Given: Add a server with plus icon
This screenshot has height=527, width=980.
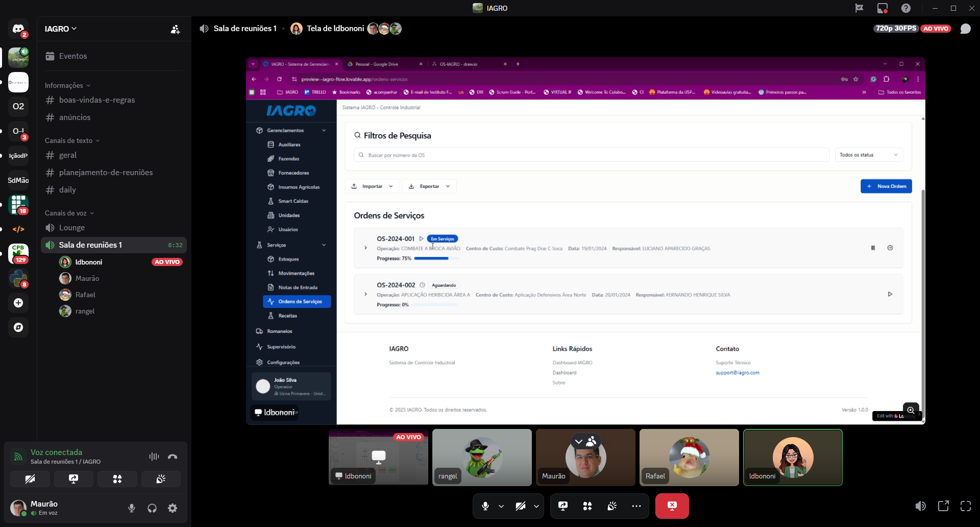Looking at the screenshot, I should coord(18,303).
